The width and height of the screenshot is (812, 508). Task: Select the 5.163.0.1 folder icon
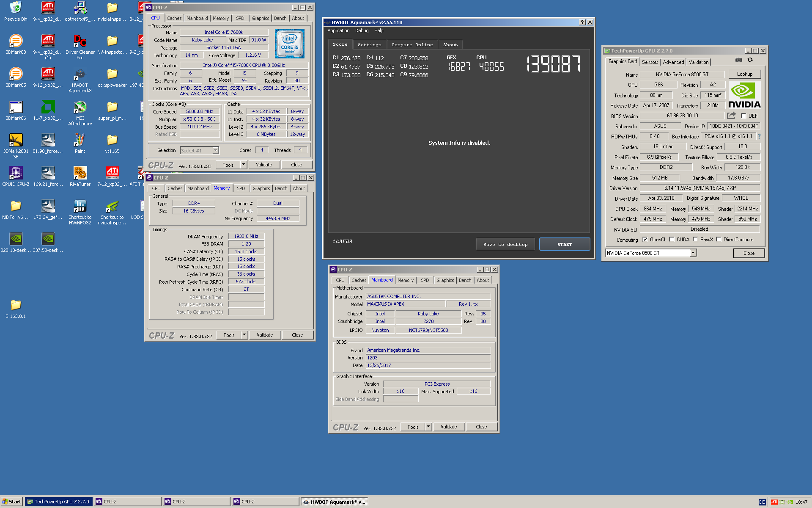(x=16, y=308)
